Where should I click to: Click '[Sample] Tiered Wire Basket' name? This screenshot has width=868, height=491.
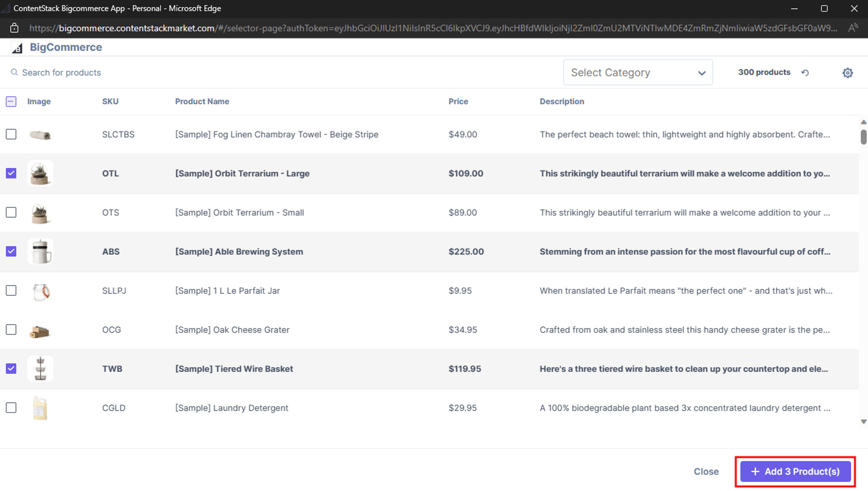pos(234,368)
